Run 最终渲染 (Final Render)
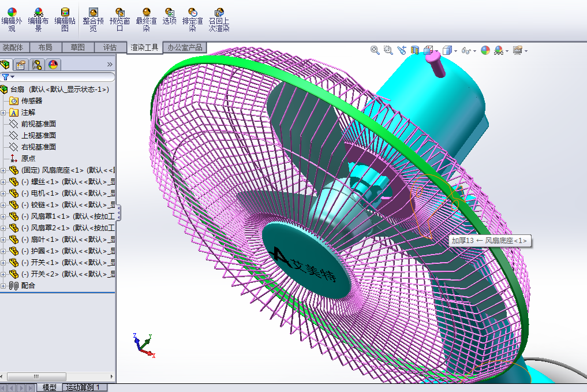This screenshot has height=392, width=587. [146, 20]
